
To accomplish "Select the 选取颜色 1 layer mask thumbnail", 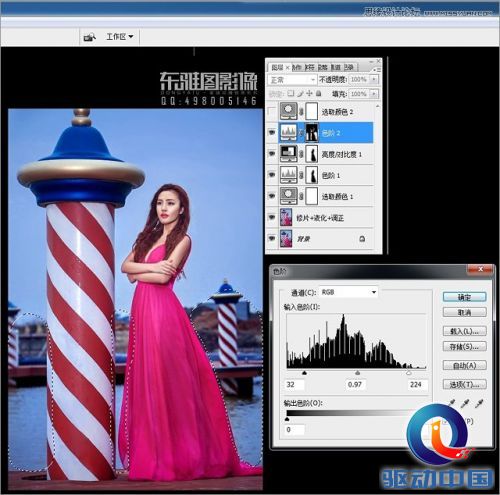I will [311, 196].
